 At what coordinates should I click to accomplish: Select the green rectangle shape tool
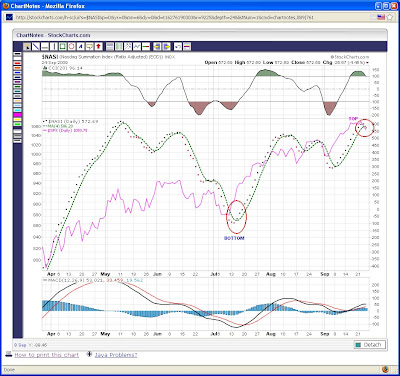(x=62, y=47)
